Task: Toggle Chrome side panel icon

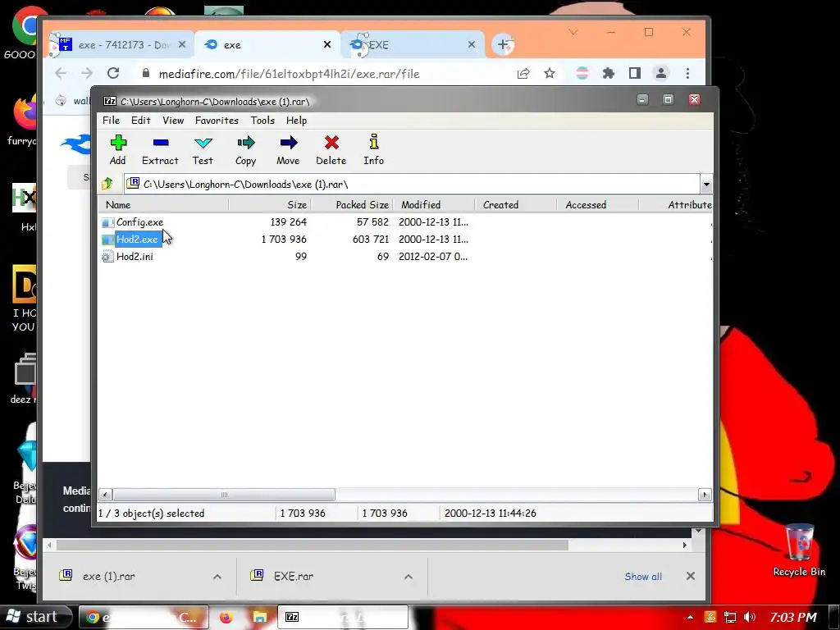Action: pyautogui.click(x=635, y=73)
